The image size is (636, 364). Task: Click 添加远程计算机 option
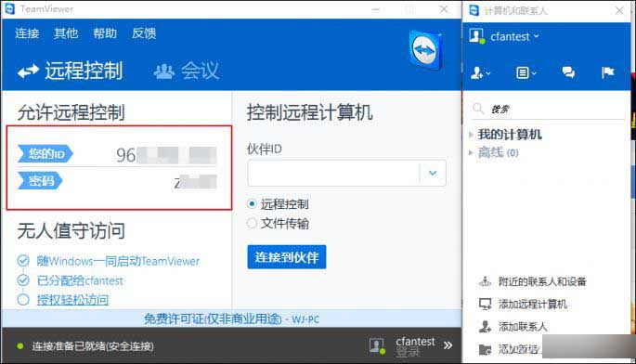(533, 304)
